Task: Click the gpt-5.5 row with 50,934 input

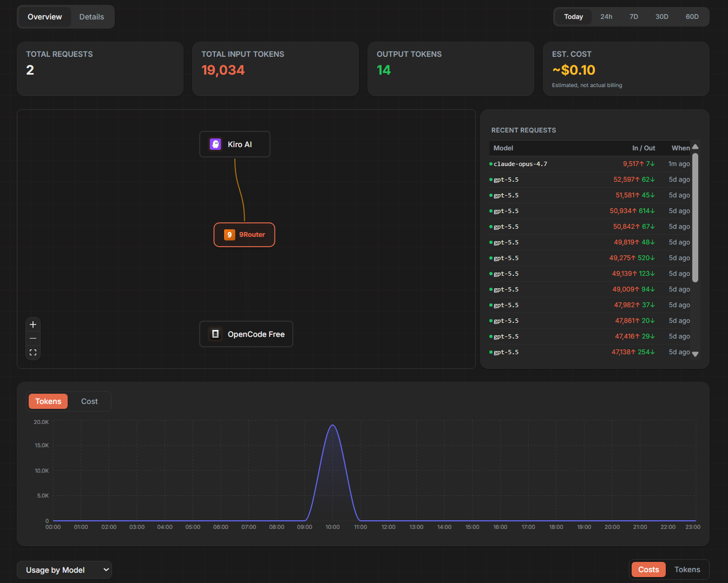Action: pyautogui.click(x=590, y=211)
